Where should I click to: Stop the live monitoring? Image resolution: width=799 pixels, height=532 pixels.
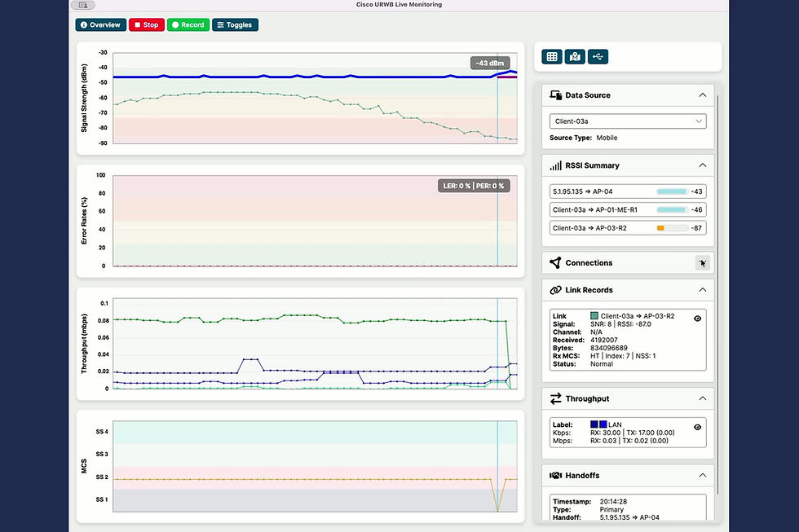[147, 25]
